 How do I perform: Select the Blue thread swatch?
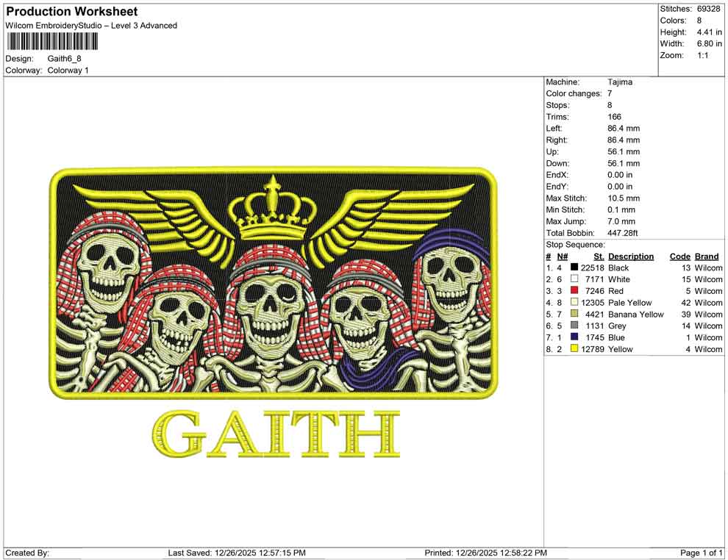tap(574, 337)
